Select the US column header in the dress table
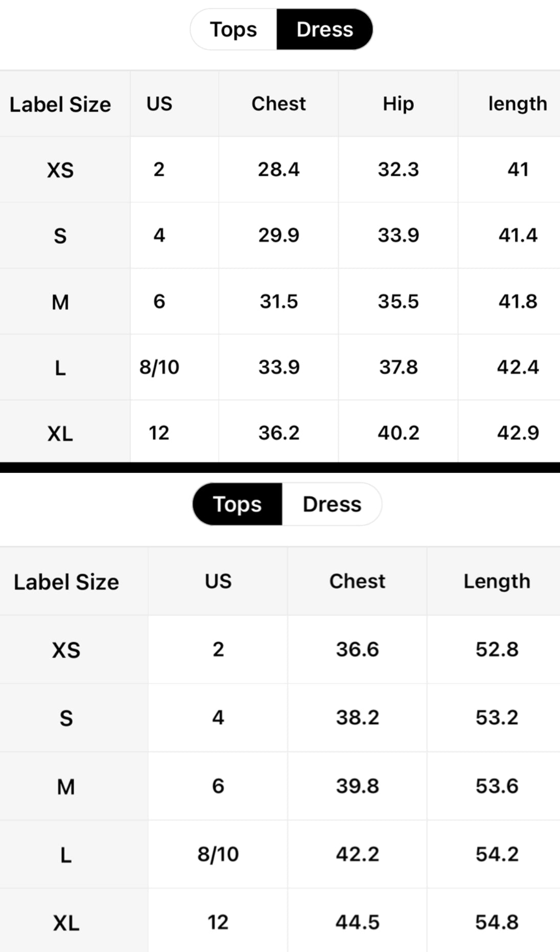The width and height of the screenshot is (560, 952). coord(159,104)
